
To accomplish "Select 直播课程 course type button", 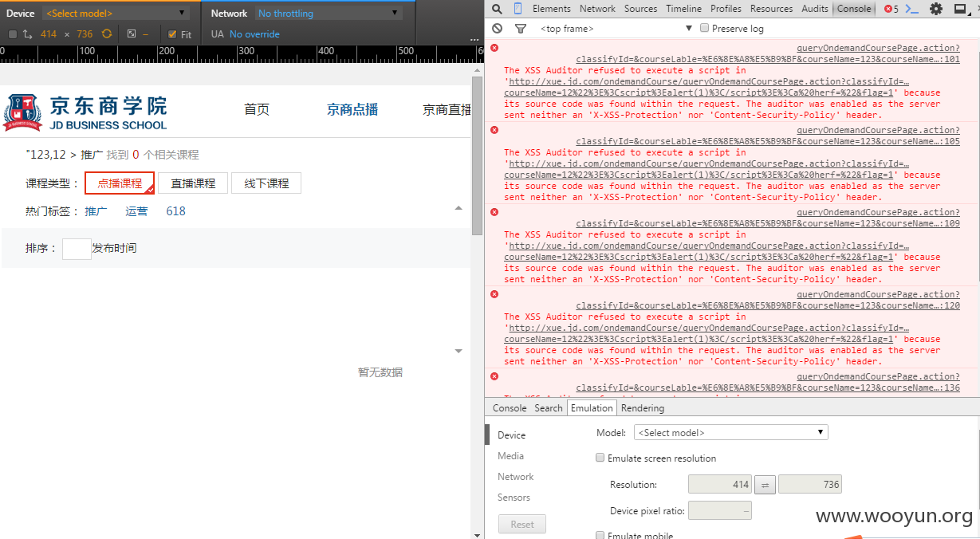I will (193, 183).
